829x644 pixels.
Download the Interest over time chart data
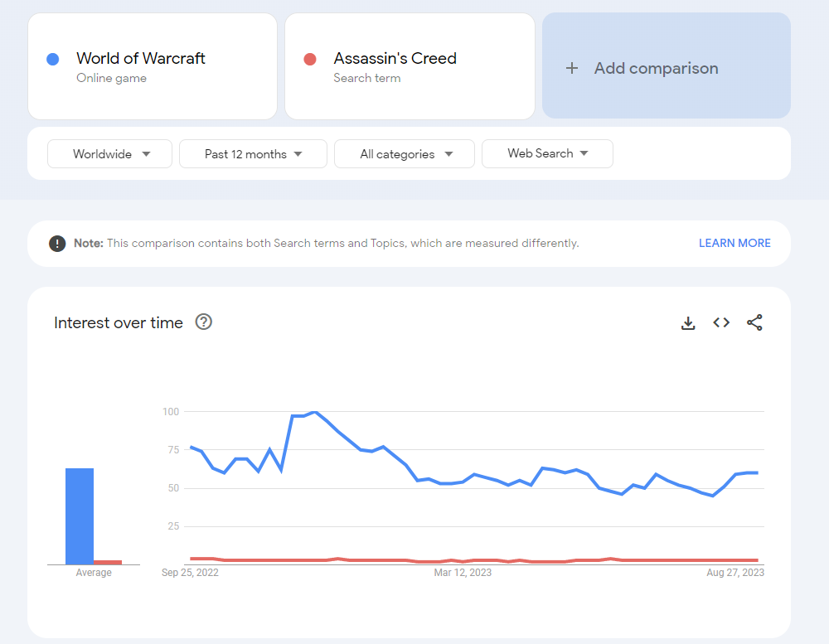[x=688, y=322]
